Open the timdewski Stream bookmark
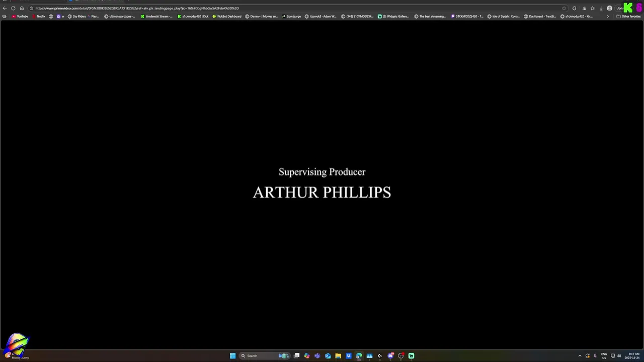This screenshot has height=362, width=644. [156, 16]
